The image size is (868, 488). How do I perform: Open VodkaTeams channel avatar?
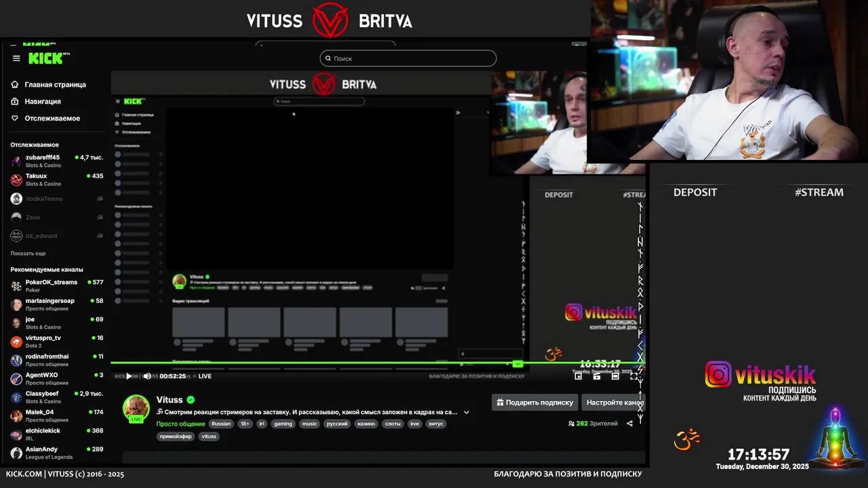click(16, 199)
